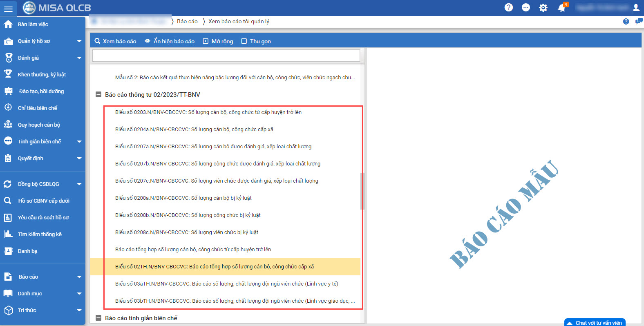This screenshot has height=326, width=644.
Task: Expand the Đồng bộ CSDLQG menu arrow
Action: tap(79, 184)
